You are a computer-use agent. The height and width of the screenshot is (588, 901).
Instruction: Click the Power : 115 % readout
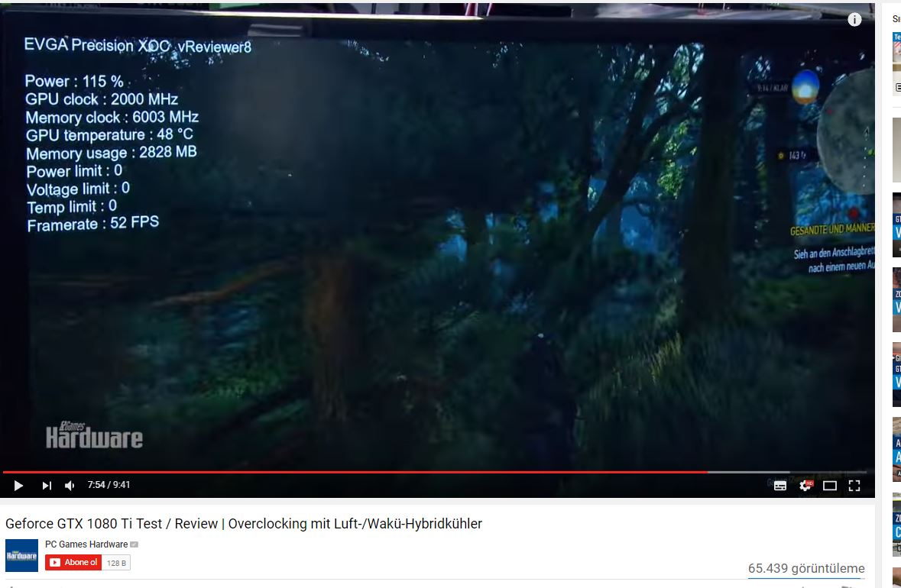click(x=74, y=81)
